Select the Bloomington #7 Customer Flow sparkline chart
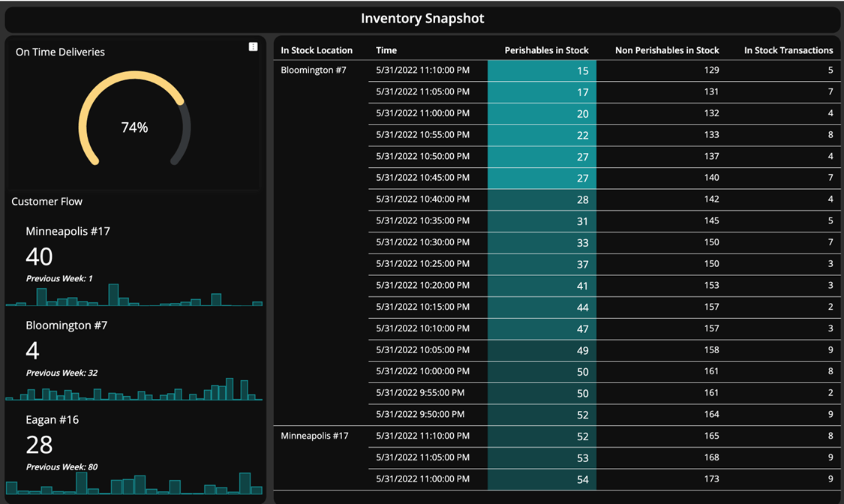The height and width of the screenshot is (504, 844). point(134,391)
